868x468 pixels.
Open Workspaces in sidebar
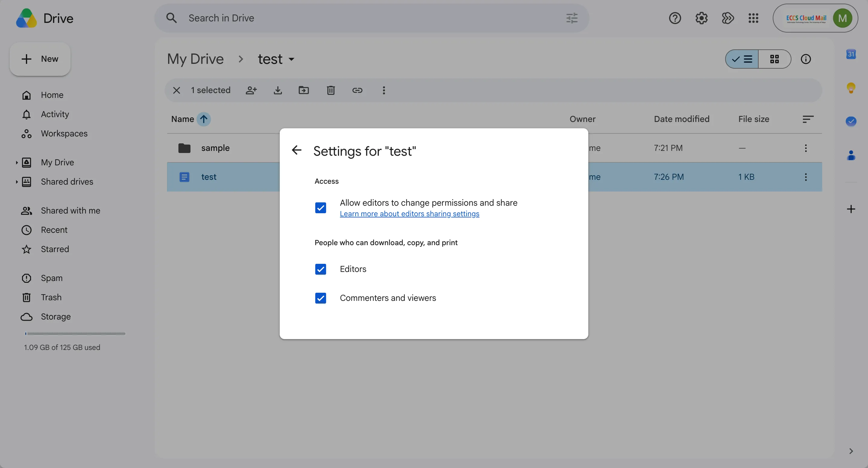point(64,133)
